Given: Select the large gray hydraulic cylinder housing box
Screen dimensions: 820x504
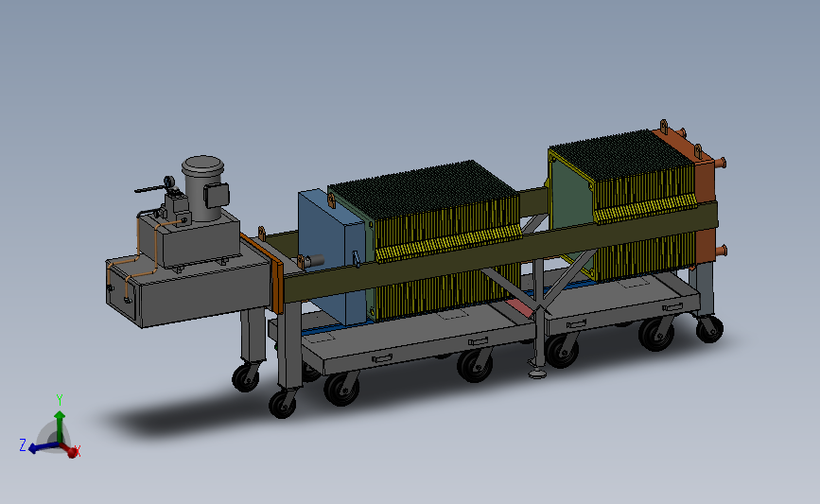Looking at the screenshot, I should [189, 289].
